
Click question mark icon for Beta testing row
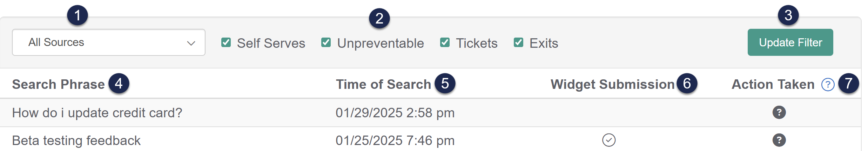779,140
